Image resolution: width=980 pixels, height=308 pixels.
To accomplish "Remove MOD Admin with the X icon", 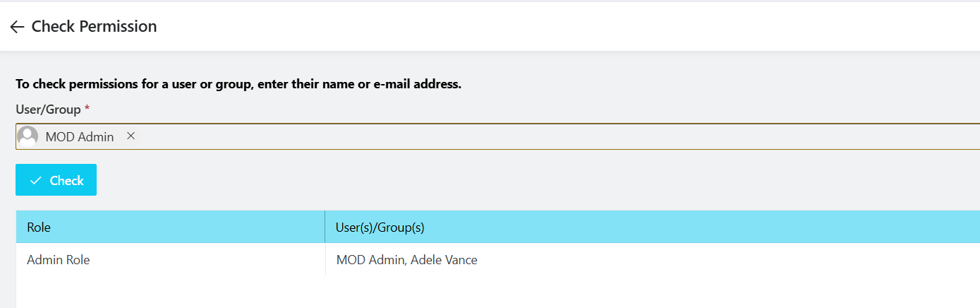I will (131, 136).
